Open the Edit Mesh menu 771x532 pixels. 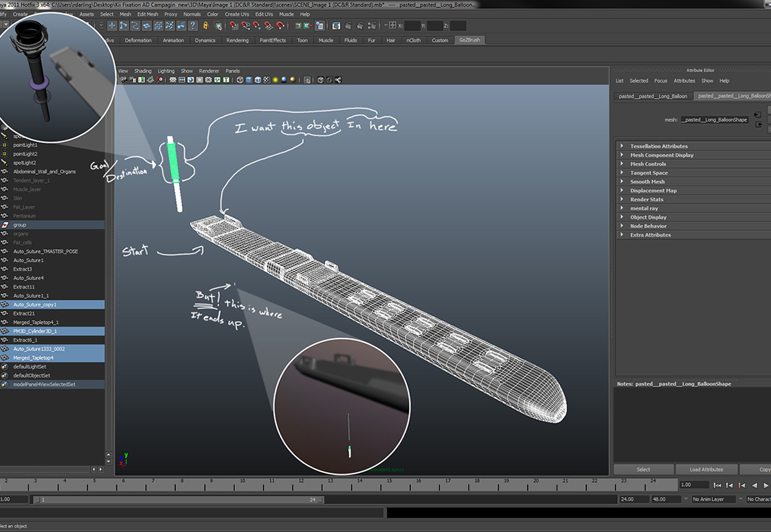coord(148,14)
